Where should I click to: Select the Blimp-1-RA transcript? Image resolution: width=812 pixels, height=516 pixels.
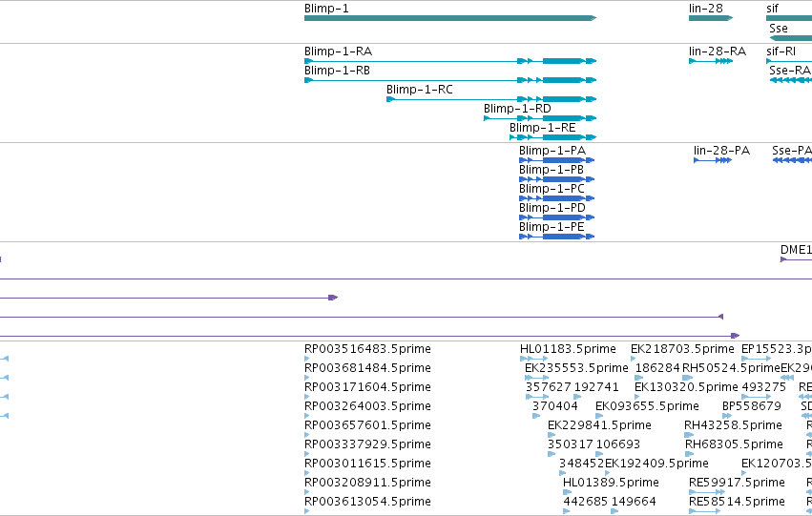click(450, 61)
